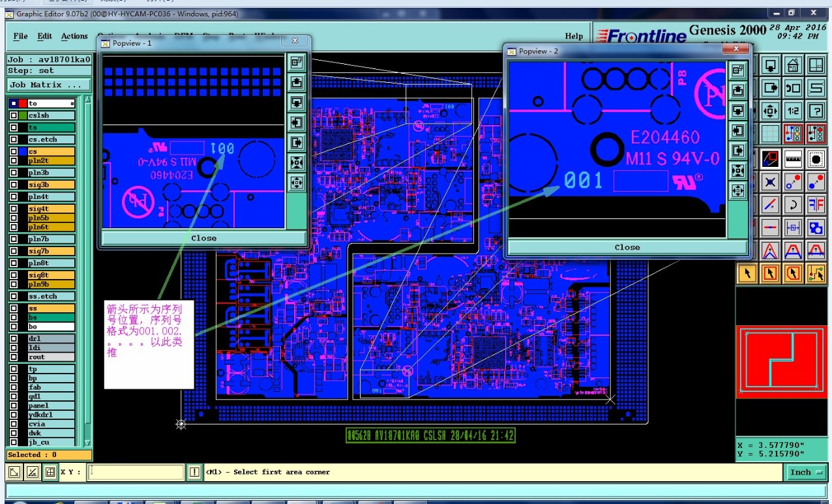
Task: Select the diagonal red-blue line tool
Action: 771,204
